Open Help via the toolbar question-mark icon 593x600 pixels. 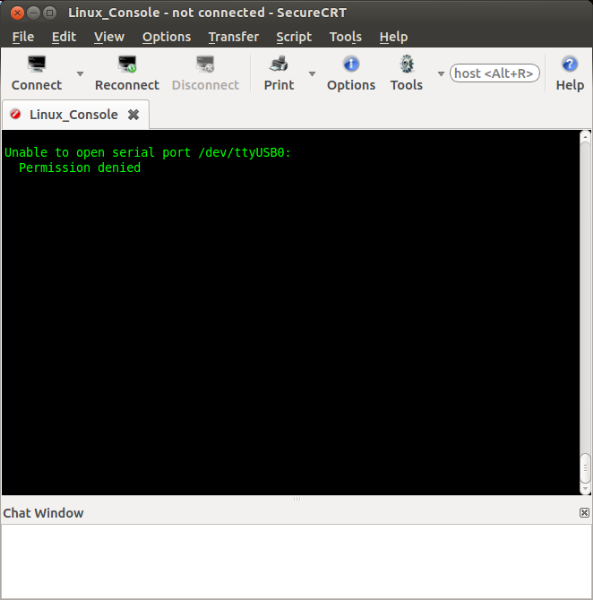click(x=570, y=64)
